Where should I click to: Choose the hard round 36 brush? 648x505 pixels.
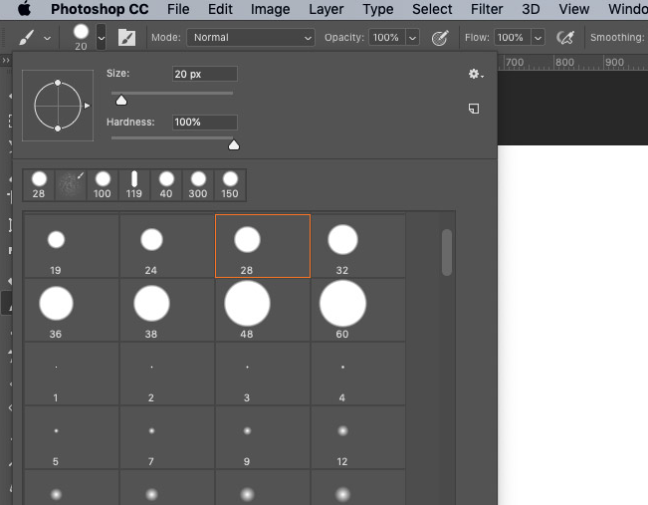tap(72, 310)
